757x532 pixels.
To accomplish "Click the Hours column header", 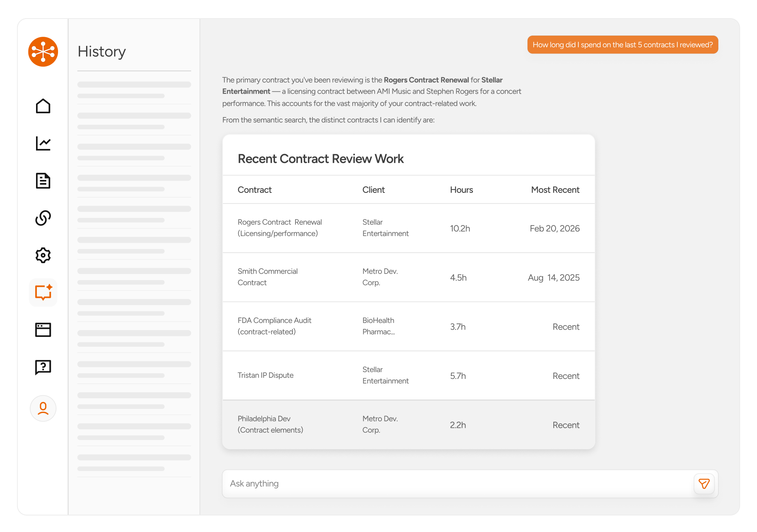I will [x=461, y=190].
